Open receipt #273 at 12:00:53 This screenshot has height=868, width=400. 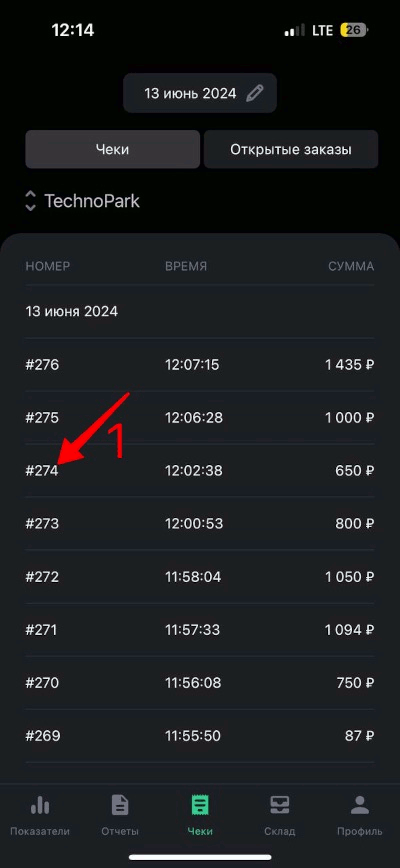click(200, 524)
